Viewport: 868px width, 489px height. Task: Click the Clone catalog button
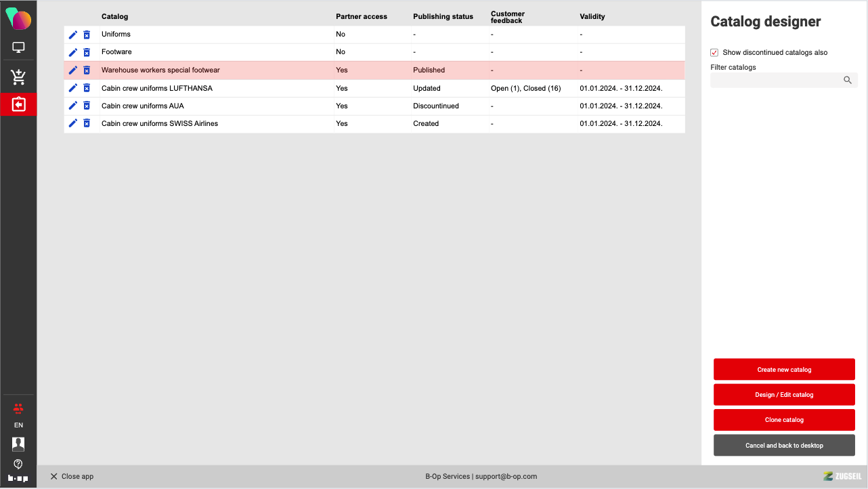click(784, 420)
